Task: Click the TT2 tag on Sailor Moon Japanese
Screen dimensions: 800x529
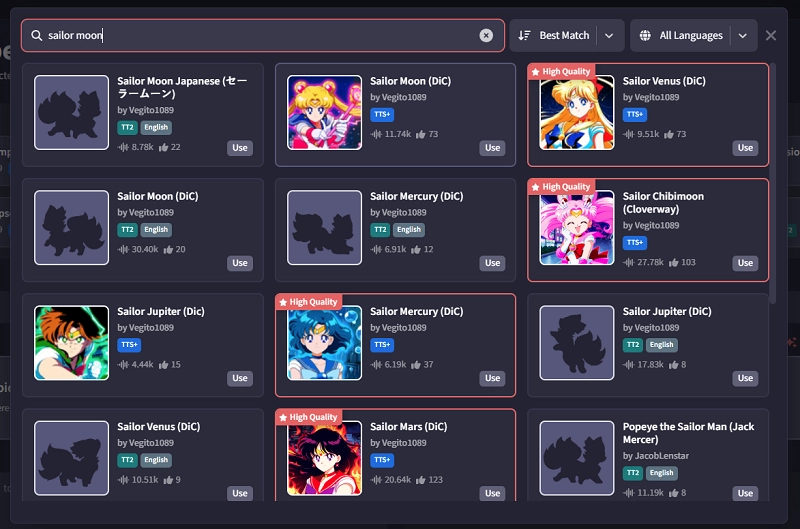Action: pos(128,128)
